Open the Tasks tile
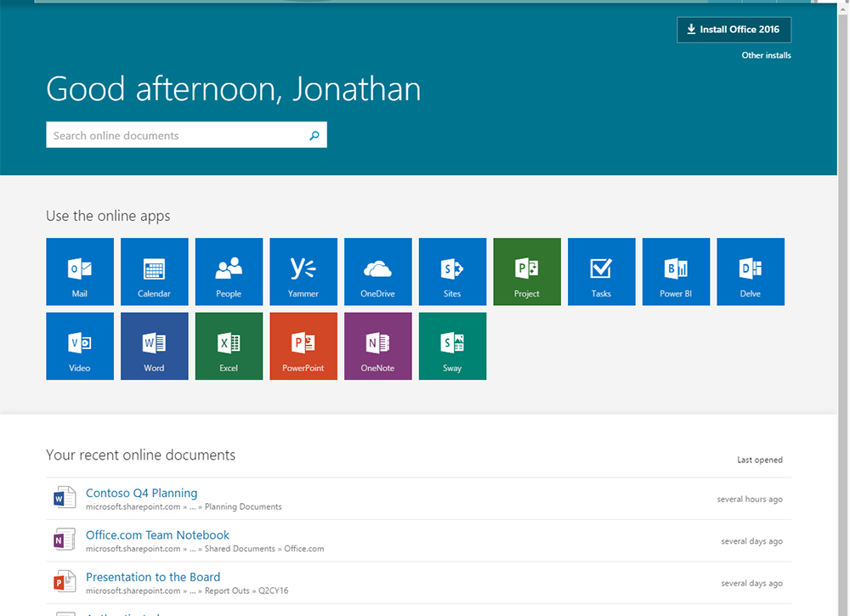 (x=602, y=271)
